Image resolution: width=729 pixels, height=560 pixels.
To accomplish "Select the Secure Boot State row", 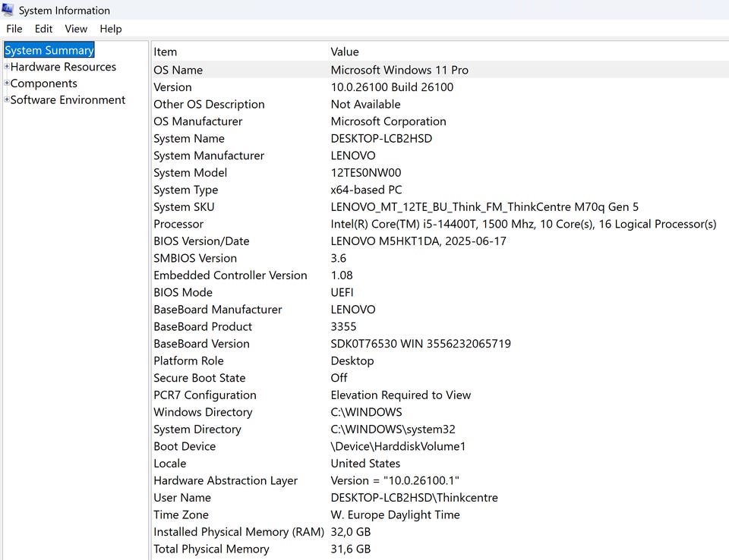I will [199, 378].
